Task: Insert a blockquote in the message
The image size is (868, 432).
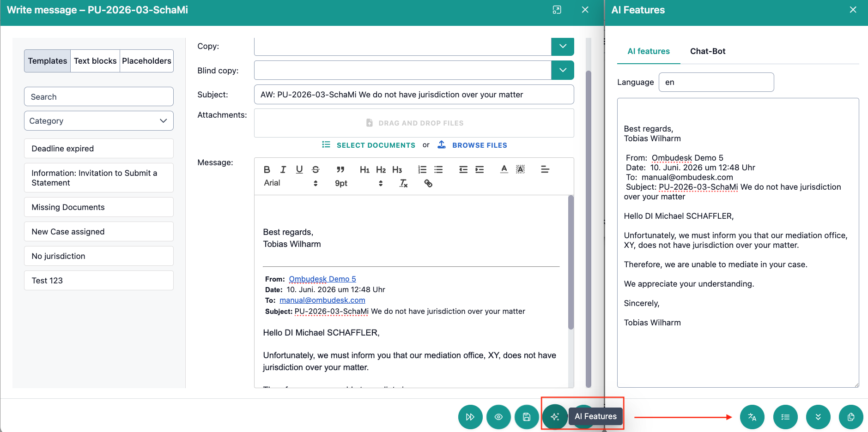Action: click(x=340, y=169)
